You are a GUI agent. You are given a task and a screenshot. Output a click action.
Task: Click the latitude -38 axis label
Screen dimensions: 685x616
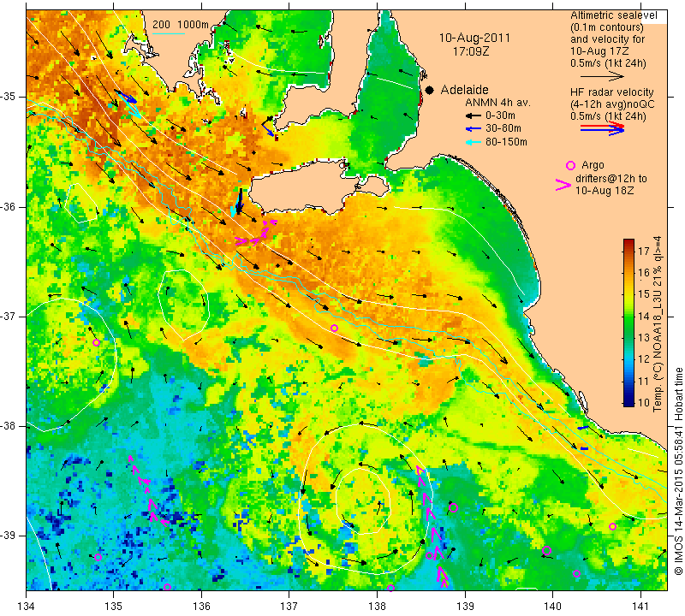(x=9, y=426)
